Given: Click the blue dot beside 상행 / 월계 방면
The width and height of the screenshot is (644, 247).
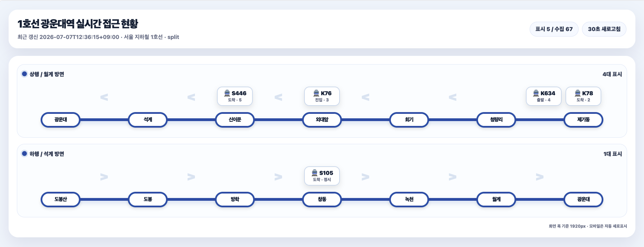Looking at the screenshot, I should coord(24,74).
